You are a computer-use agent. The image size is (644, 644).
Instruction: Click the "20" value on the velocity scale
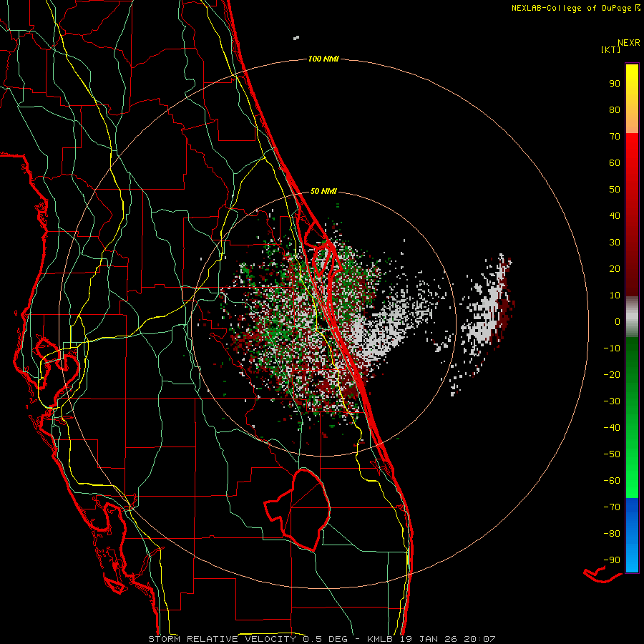615,269
